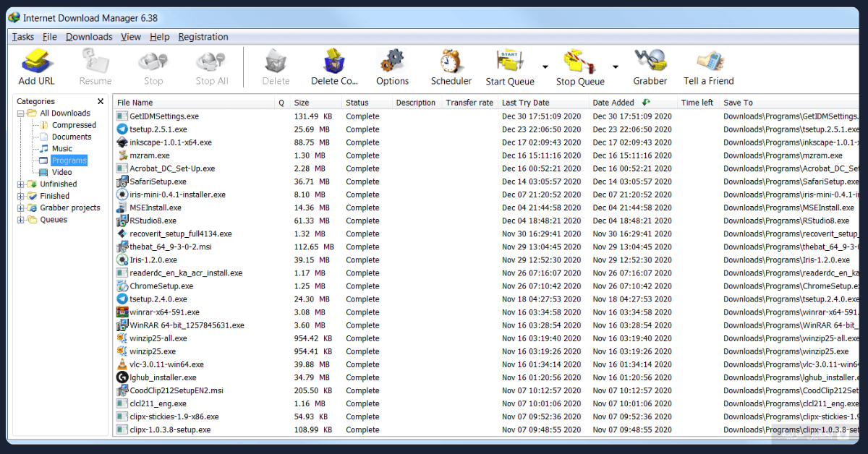Click the Save To column header
Viewport: 868px width, 454px height.
789,103
